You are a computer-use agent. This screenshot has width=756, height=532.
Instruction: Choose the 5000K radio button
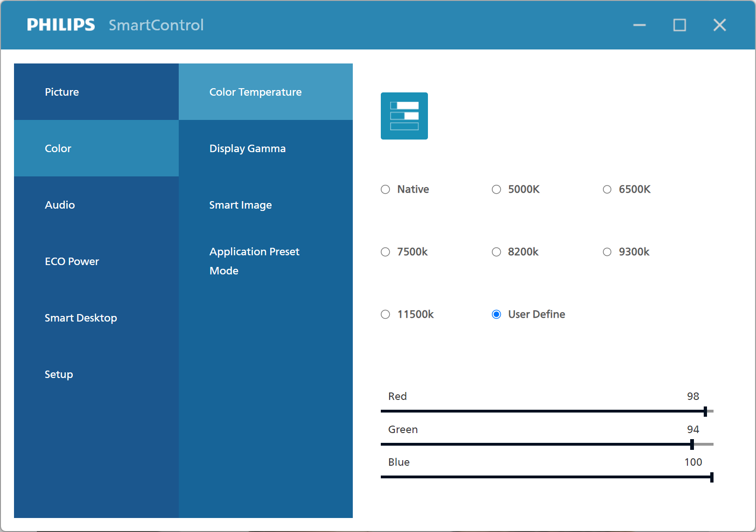[x=497, y=189]
